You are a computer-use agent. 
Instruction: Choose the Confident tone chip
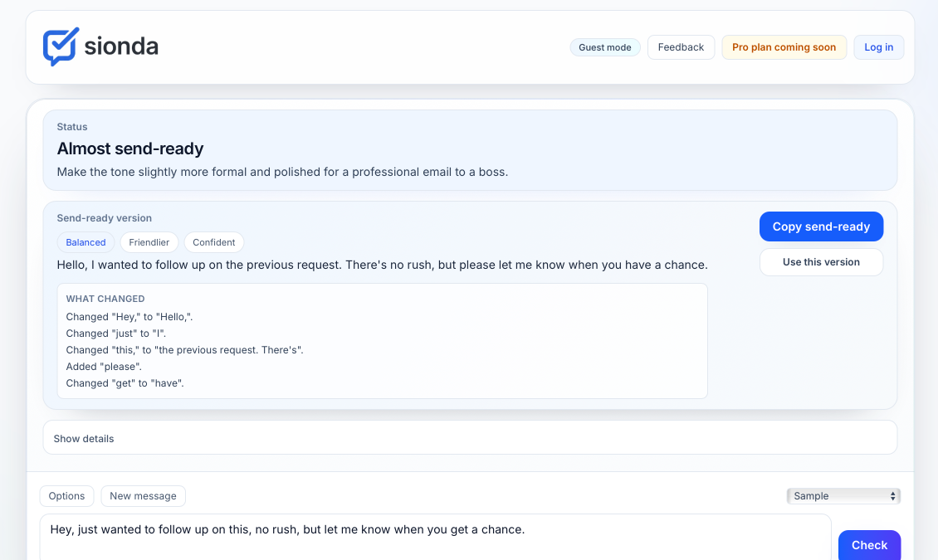click(x=214, y=242)
